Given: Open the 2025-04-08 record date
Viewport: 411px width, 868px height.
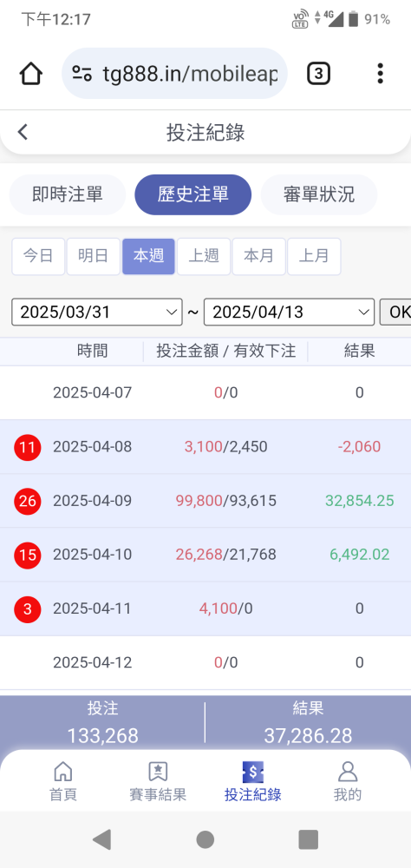Looking at the screenshot, I should (93, 447).
